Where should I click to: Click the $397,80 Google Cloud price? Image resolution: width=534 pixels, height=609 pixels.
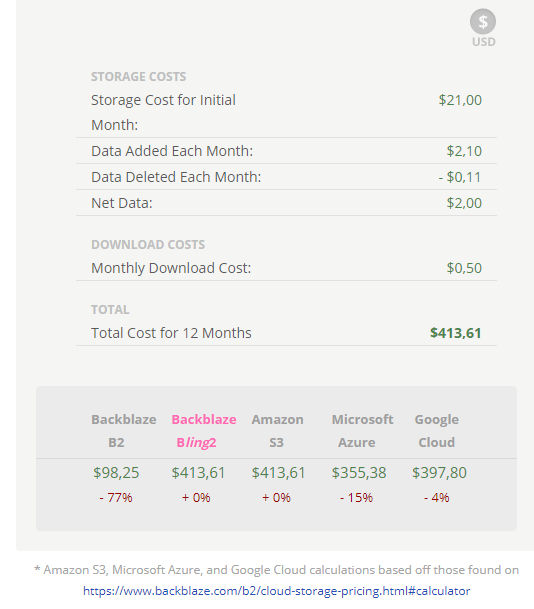pos(439,473)
